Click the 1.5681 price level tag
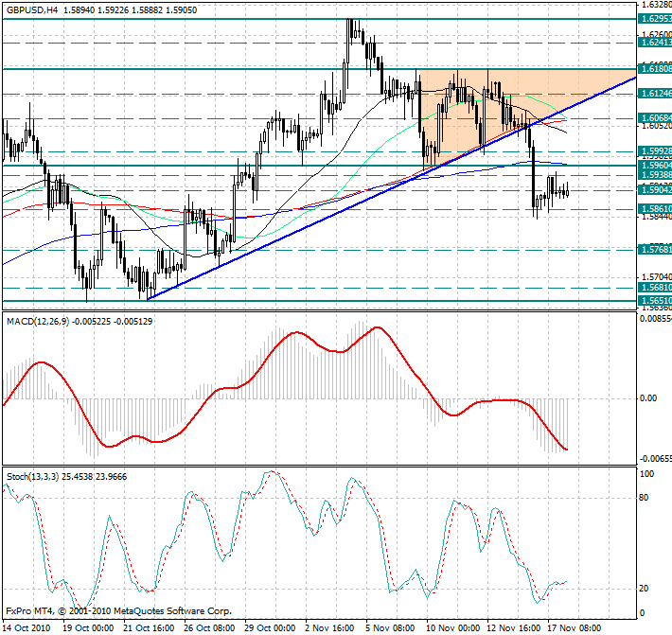The width and height of the screenshot is (672, 635). click(655, 287)
